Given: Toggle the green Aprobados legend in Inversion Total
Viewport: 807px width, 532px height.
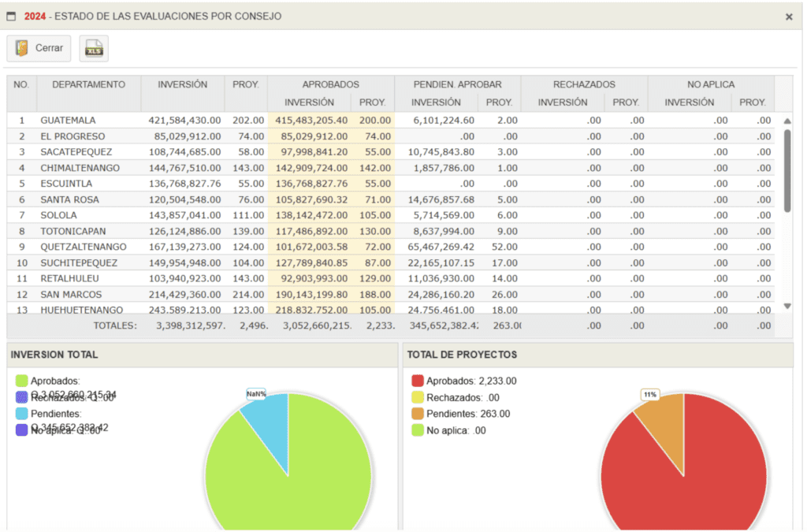Looking at the screenshot, I should tap(21, 381).
